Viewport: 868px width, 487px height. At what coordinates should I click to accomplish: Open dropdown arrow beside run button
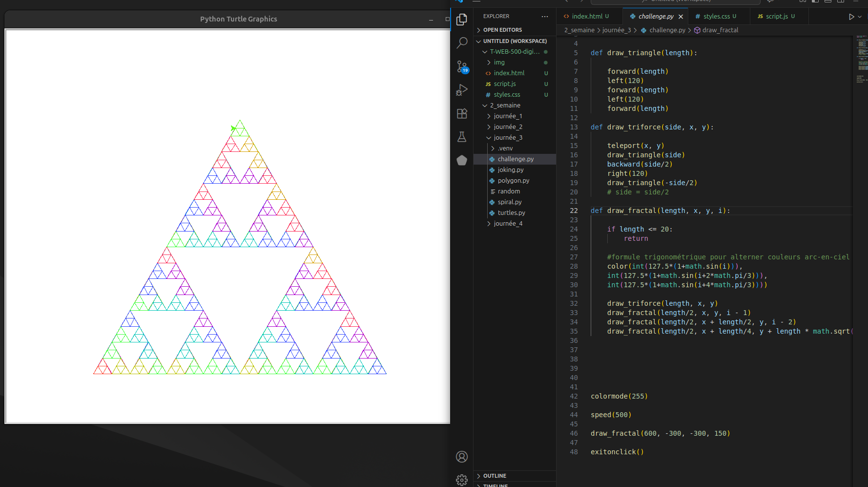click(x=860, y=17)
